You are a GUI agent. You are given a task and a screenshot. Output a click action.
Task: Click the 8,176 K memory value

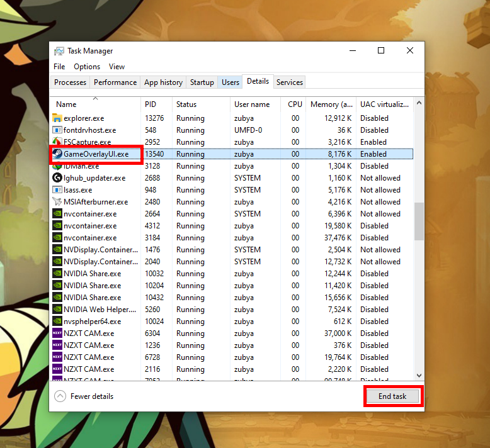[339, 154]
